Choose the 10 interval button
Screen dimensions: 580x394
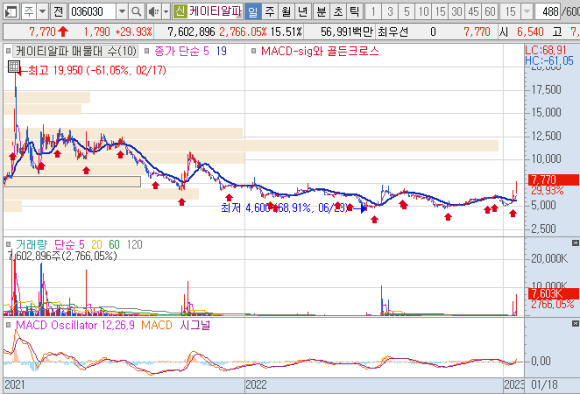423,12
